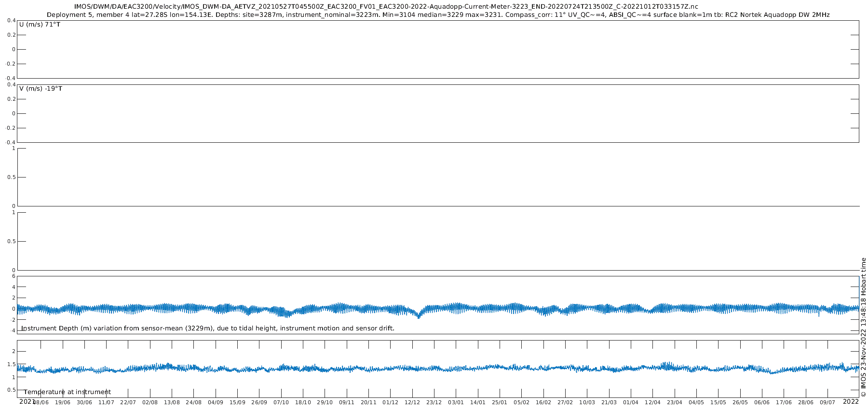This screenshot has width=868, height=410.
Task: Click the 26/05 date tick label
Action: click(x=740, y=402)
